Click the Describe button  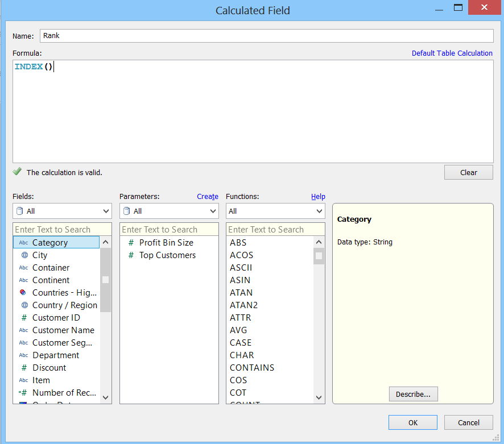click(x=413, y=394)
